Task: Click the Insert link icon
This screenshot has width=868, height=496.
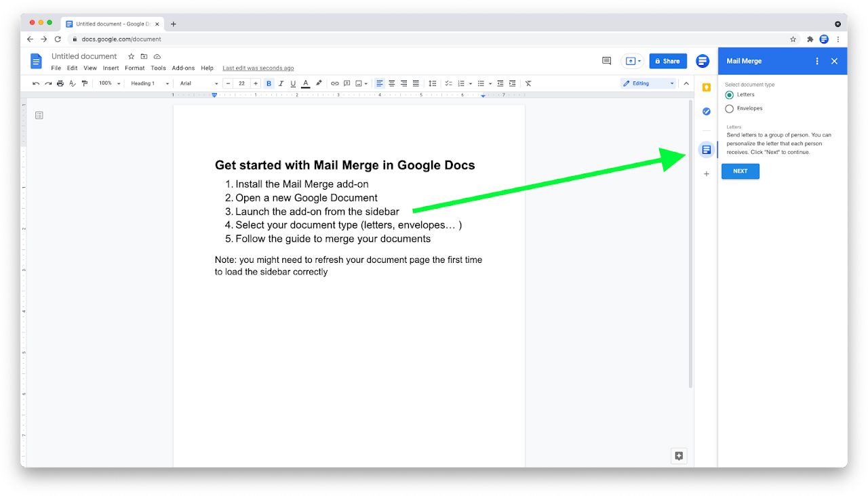Action: click(334, 83)
